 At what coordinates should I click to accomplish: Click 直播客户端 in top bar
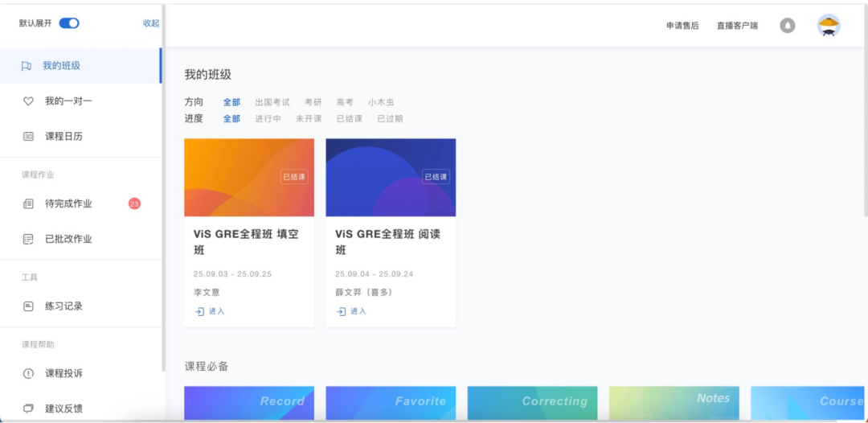coord(737,26)
